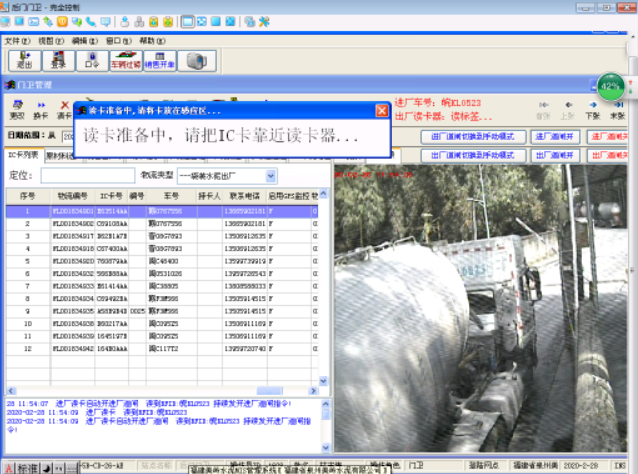The width and height of the screenshot is (638, 474).
Task: Close the card reading popup dialog
Action: tap(381, 110)
